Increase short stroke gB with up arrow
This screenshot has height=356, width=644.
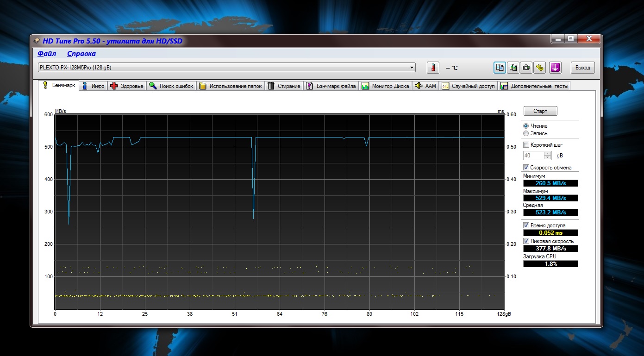tap(548, 154)
